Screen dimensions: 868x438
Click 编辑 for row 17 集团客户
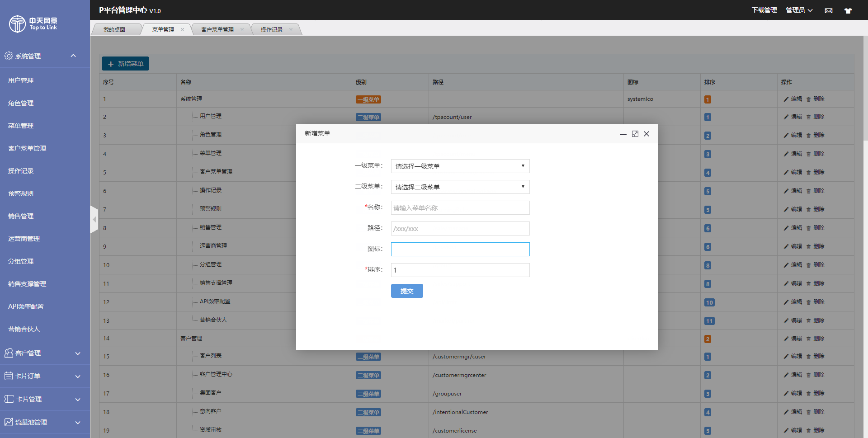[x=793, y=393]
